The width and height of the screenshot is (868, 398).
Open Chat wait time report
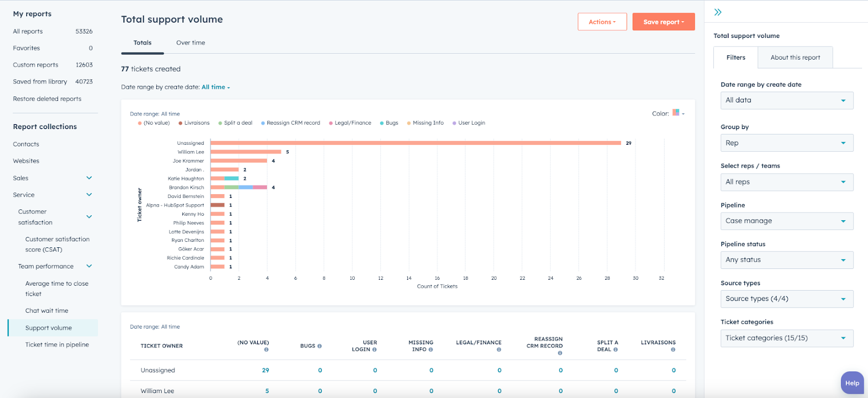click(x=47, y=311)
